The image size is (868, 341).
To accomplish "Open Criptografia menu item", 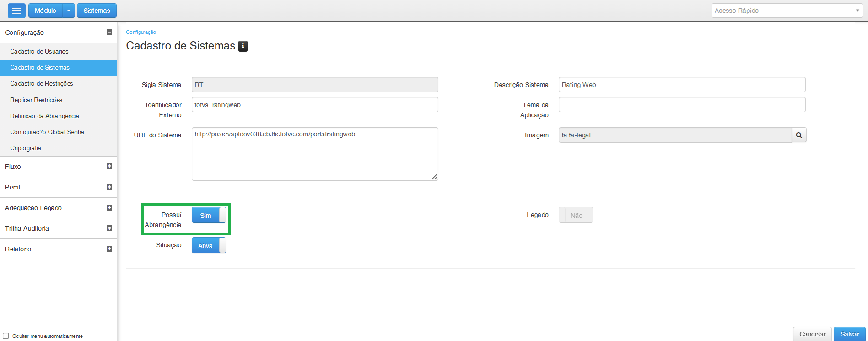I will pyautogui.click(x=59, y=148).
